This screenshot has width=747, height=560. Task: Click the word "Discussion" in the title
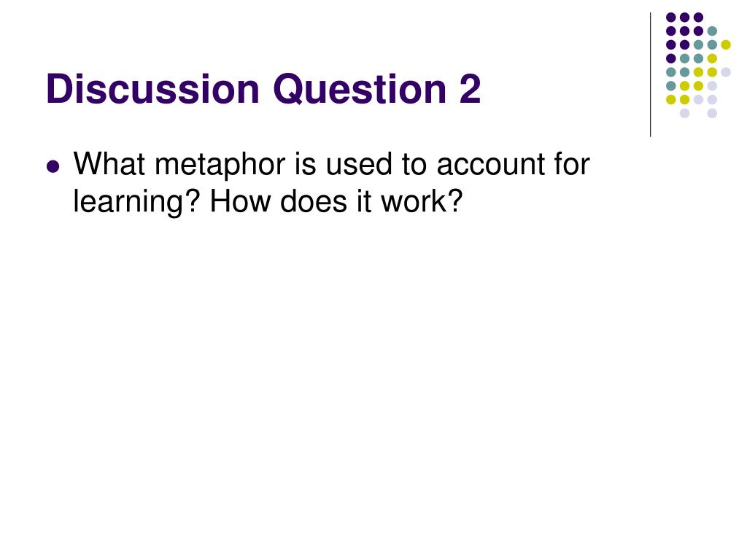(x=153, y=89)
